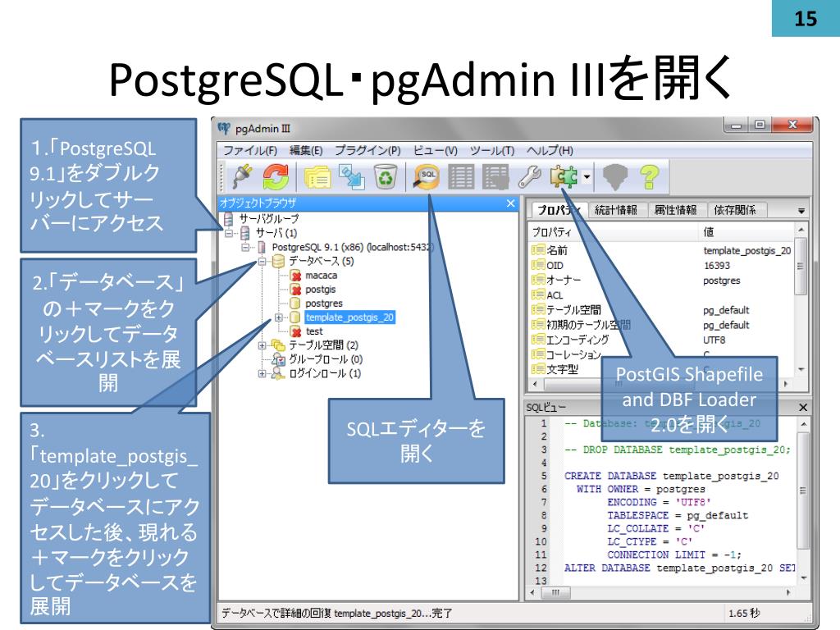Select the test database
This screenshot has height=630, width=840.
(314, 331)
